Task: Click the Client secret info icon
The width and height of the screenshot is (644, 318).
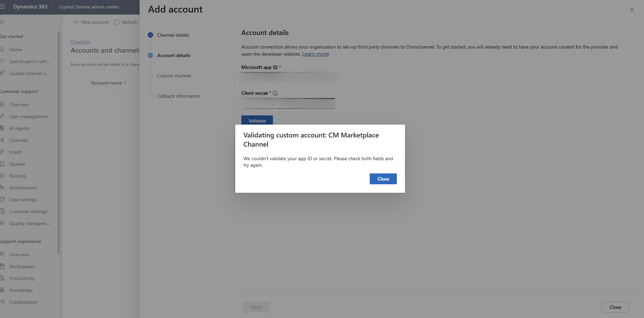Action: pos(275,93)
